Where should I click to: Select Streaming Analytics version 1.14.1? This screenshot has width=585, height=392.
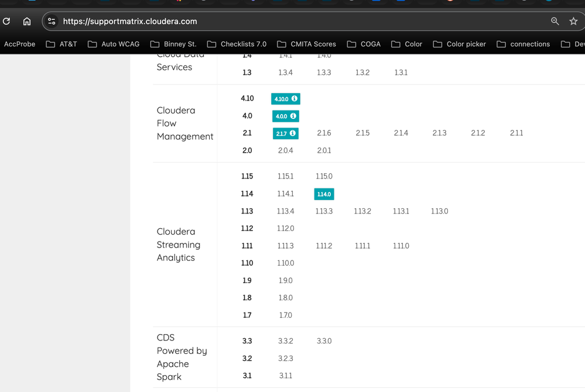[x=285, y=194]
